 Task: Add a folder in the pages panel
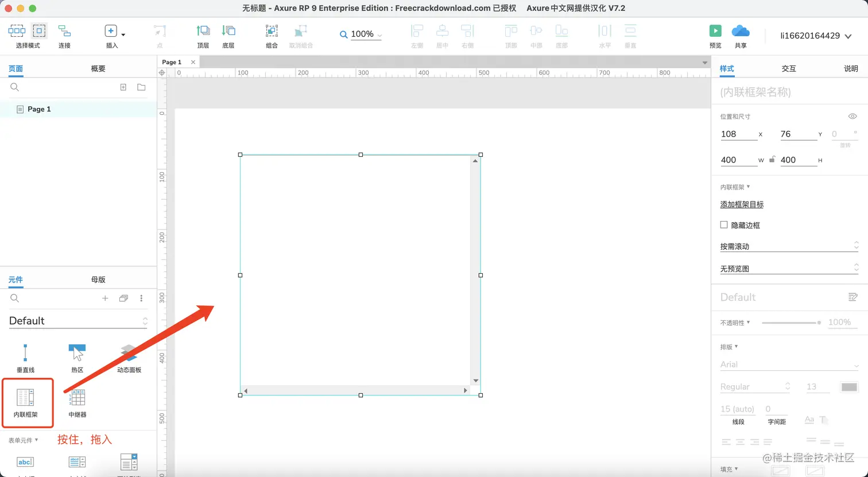coord(141,87)
